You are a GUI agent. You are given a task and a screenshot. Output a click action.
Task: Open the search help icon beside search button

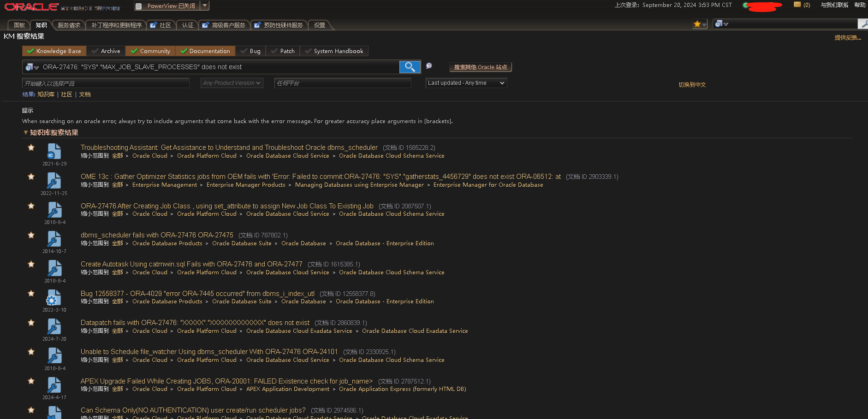tap(429, 66)
